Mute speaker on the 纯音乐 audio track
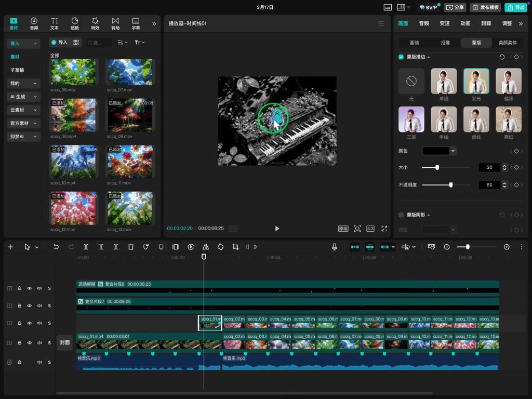This screenshot has width=532, height=399. (x=39, y=362)
